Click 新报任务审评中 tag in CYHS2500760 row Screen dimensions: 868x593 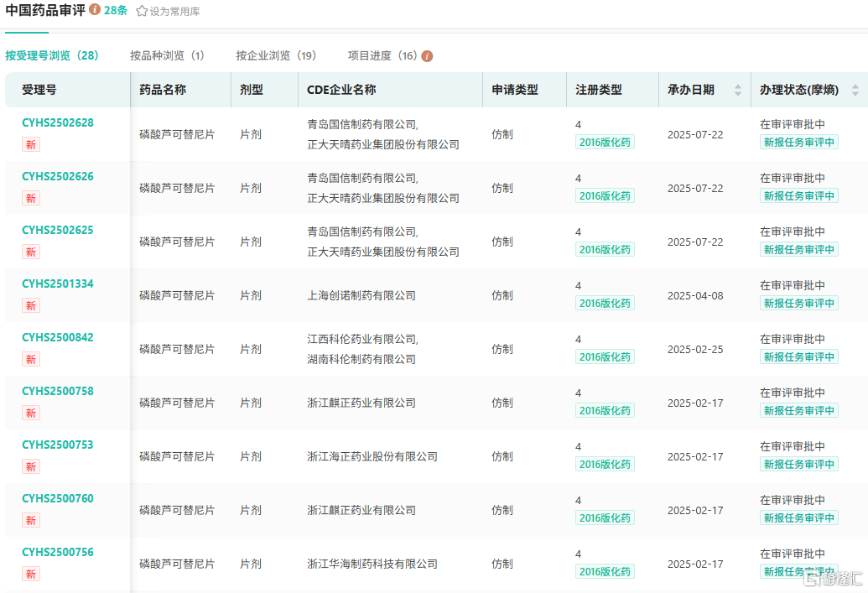click(x=798, y=518)
